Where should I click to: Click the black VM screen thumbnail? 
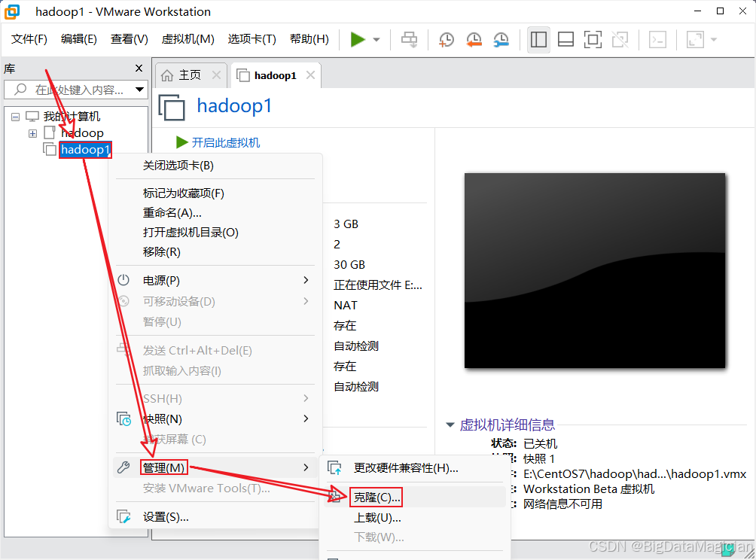pyautogui.click(x=594, y=270)
